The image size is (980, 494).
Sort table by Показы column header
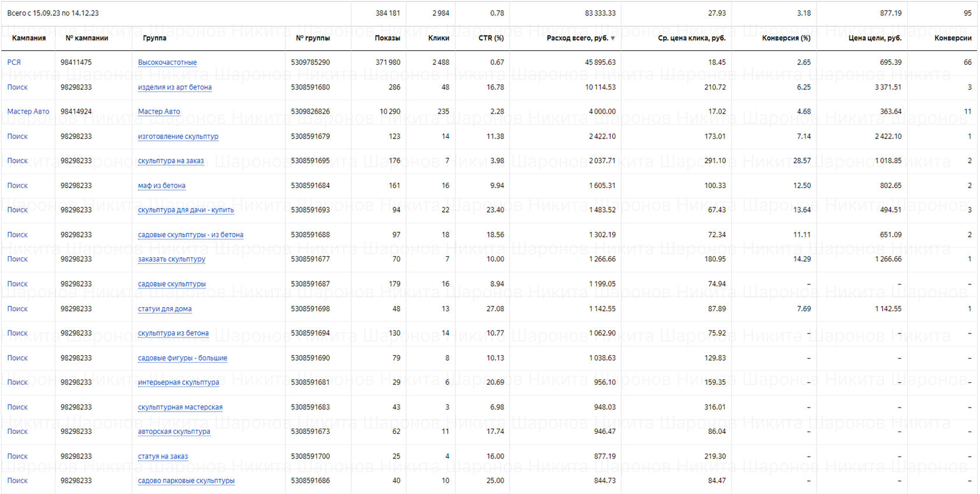[x=387, y=38]
